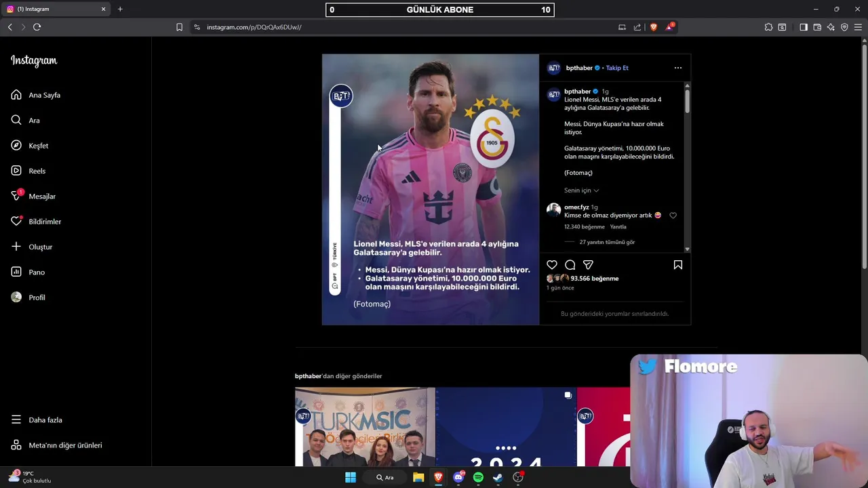Click the taskbar Ara search box

tap(385, 477)
